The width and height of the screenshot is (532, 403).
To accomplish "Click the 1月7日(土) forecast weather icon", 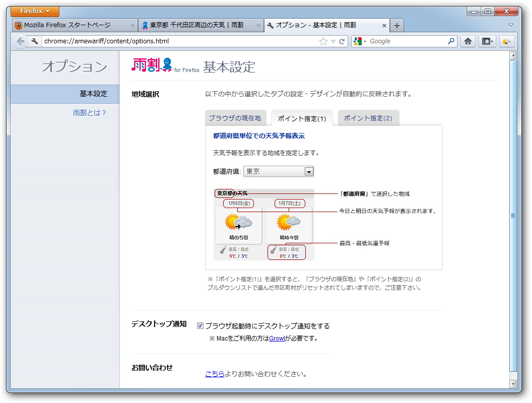I will pos(289,222).
